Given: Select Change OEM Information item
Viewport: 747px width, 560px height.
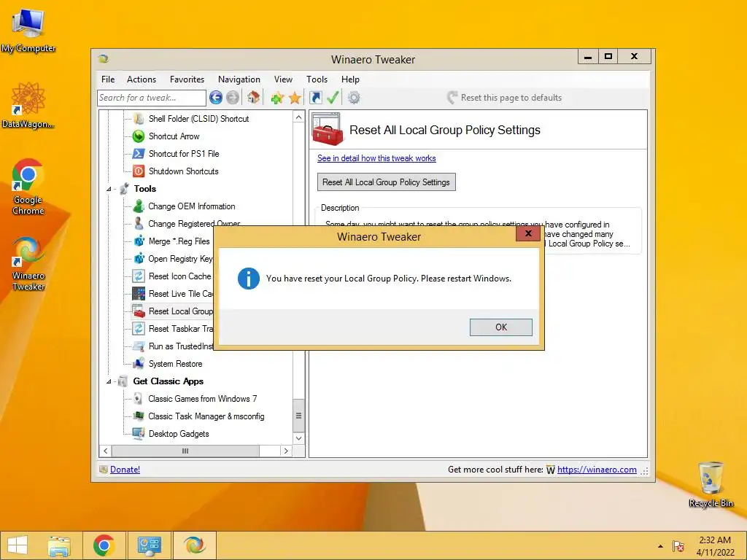Looking at the screenshot, I should click(192, 206).
